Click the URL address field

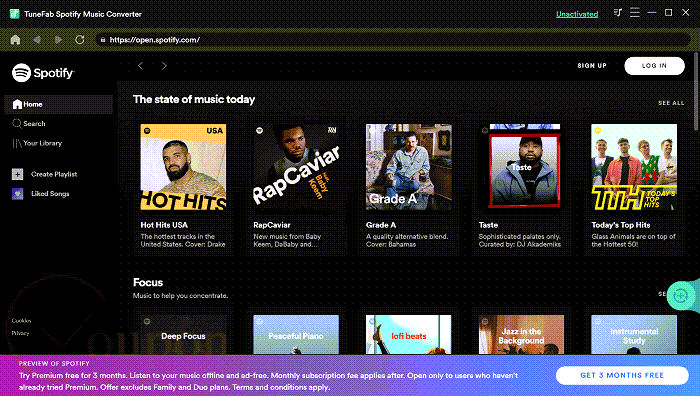point(393,40)
